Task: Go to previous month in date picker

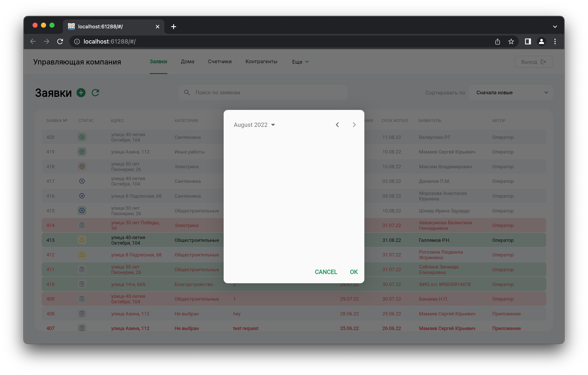Action: 337,125
